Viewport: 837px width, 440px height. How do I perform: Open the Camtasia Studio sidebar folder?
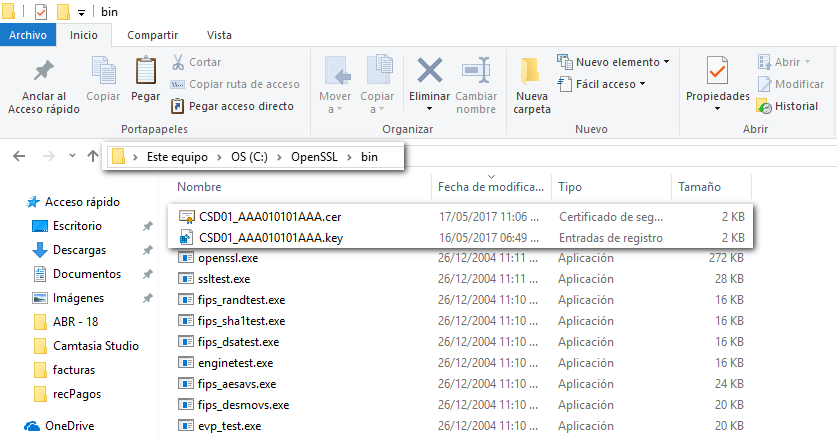coord(96,346)
